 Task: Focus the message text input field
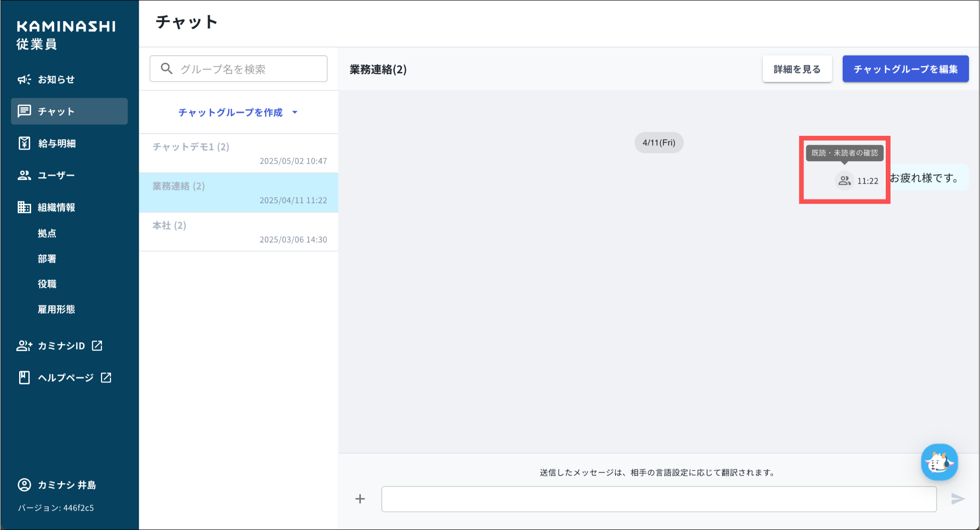coord(658,499)
